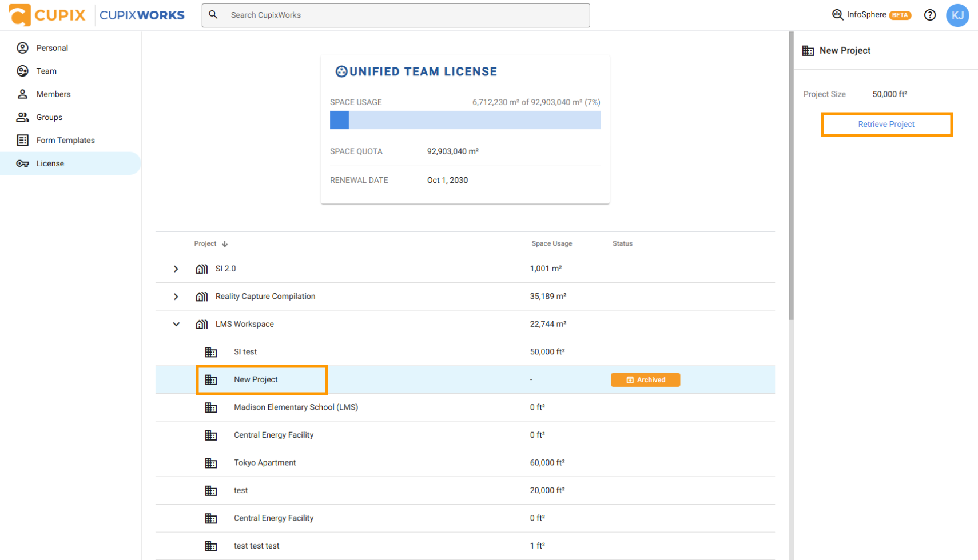Click the Groups people icon
This screenshot has width=978, height=560.
pos(22,117)
